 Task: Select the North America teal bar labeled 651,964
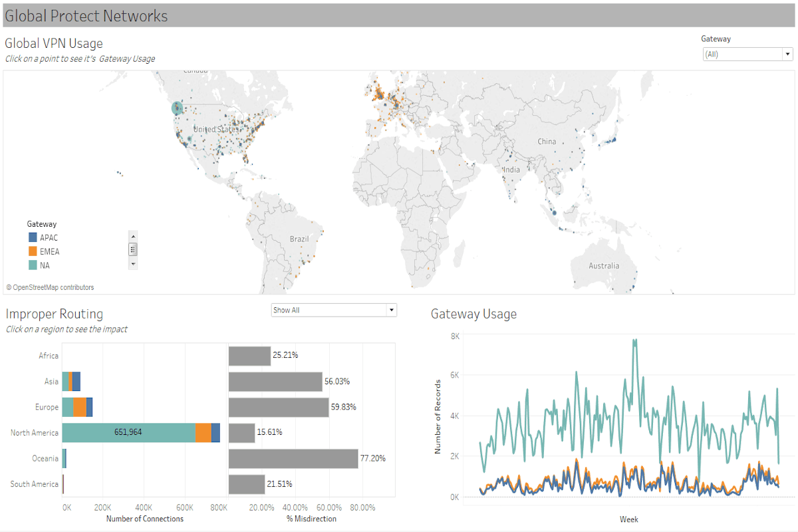pos(128,433)
